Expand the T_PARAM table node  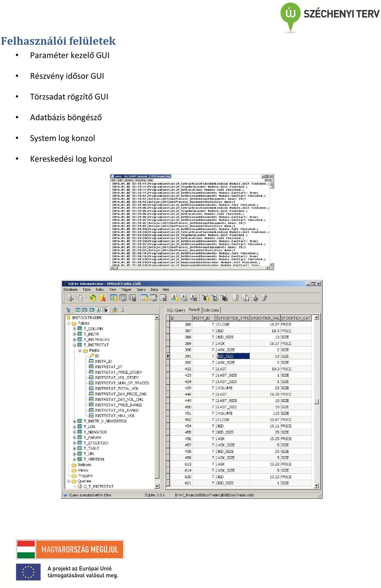point(74,437)
